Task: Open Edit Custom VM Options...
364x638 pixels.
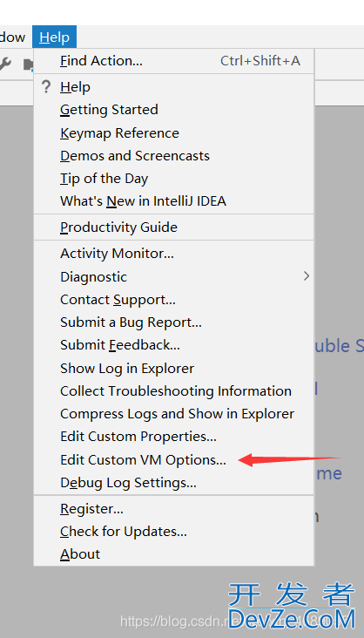Action: tap(173, 460)
